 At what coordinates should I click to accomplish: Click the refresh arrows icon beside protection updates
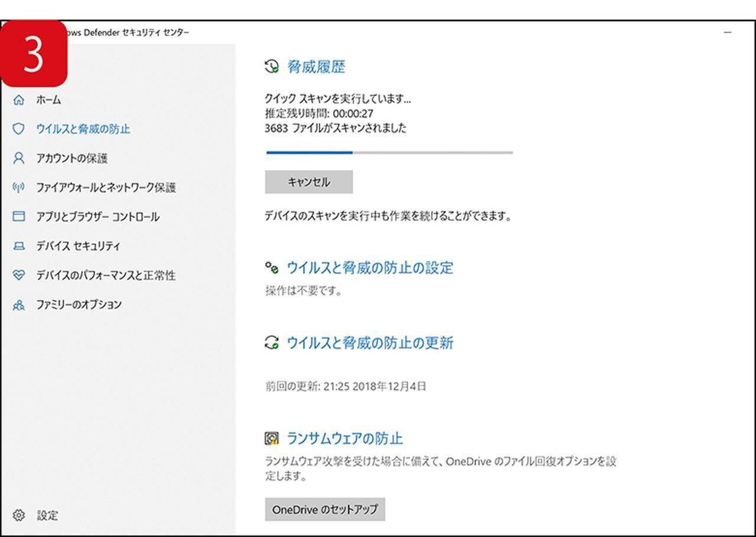pos(272,343)
